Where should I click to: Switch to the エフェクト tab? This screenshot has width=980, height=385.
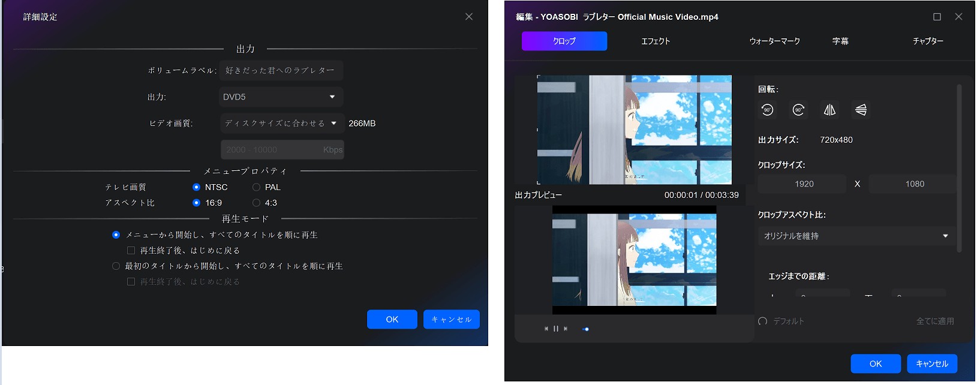pos(656,41)
